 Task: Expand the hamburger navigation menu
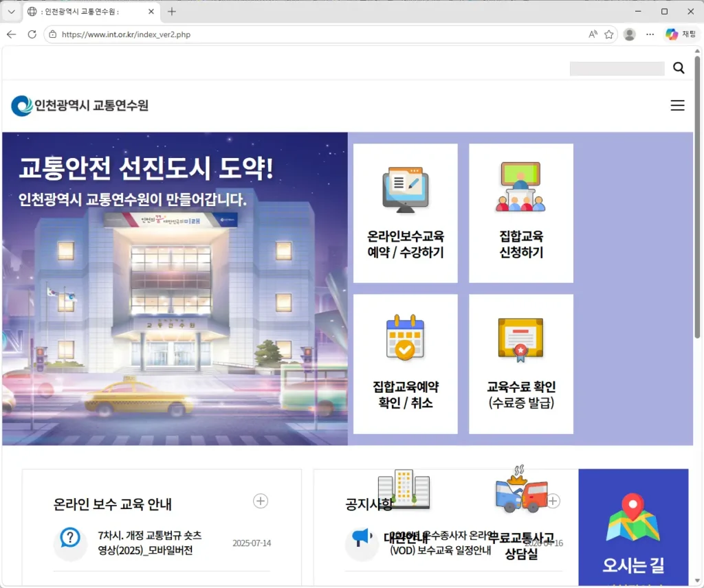(x=677, y=105)
